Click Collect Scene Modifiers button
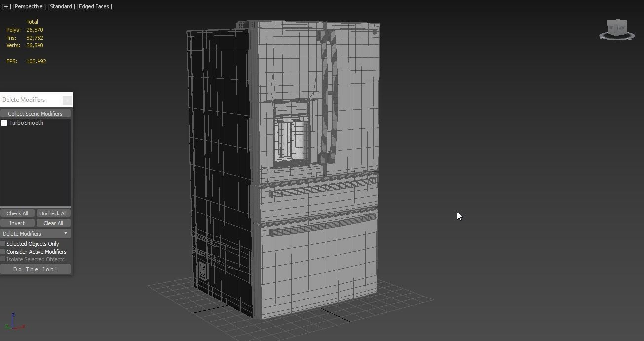Screen dimensions: 644x341 36,114
